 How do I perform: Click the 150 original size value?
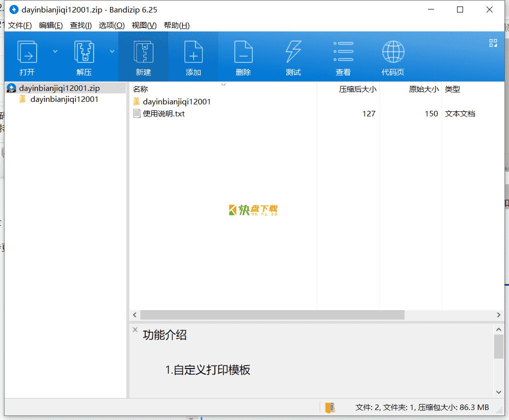[x=432, y=113]
